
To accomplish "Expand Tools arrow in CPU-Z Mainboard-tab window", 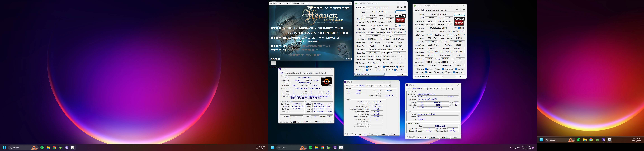I will 438,137.
